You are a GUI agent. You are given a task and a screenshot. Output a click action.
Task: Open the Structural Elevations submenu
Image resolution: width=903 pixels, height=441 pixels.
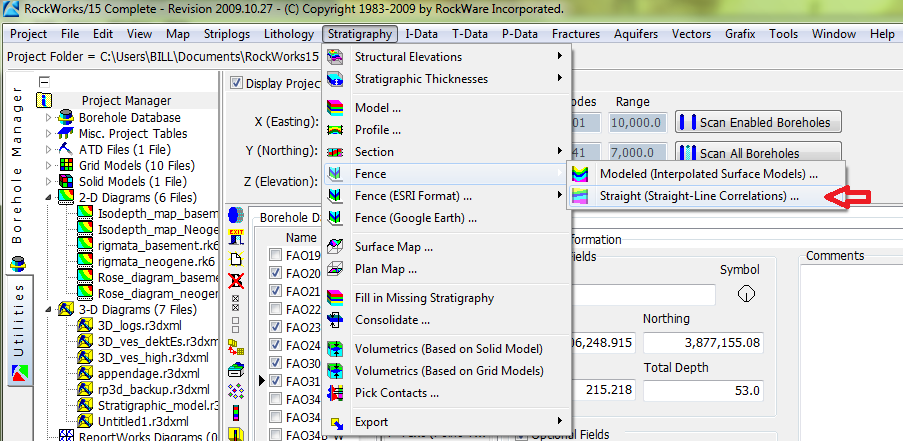pos(447,56)
